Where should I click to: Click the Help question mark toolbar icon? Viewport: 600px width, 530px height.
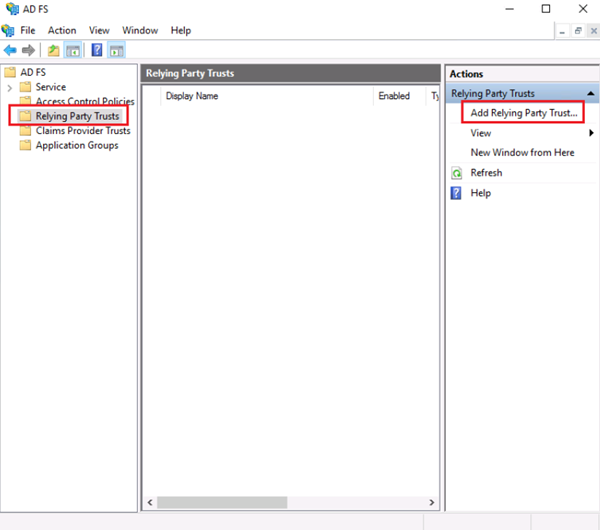click(97, 50)
